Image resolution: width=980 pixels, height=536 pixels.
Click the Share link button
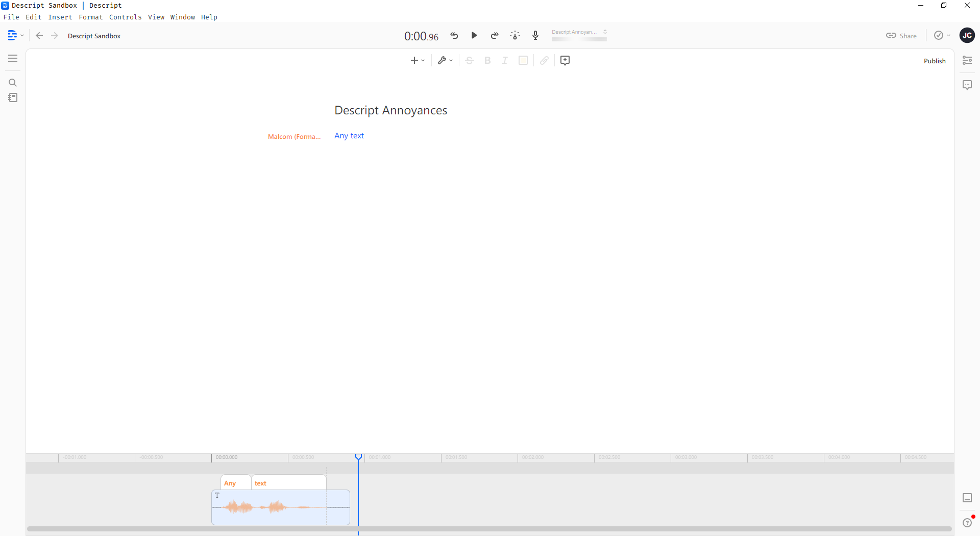tap(901, 36)
